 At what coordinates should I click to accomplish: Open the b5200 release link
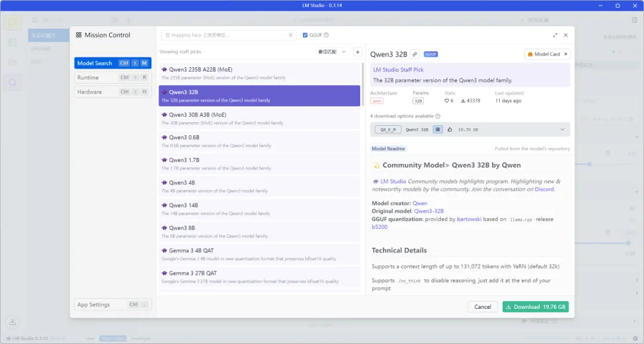(x=379, y=227)
